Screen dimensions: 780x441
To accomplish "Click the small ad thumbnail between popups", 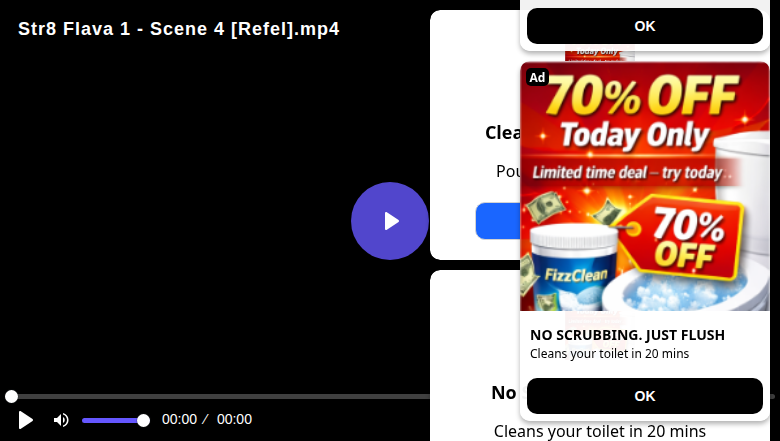I will [x=600, y=53].
